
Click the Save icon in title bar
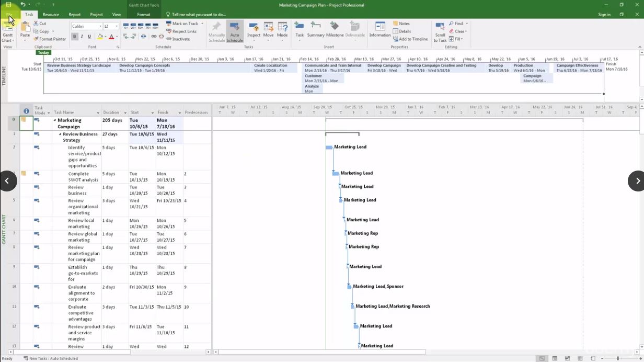pos(8,5)
